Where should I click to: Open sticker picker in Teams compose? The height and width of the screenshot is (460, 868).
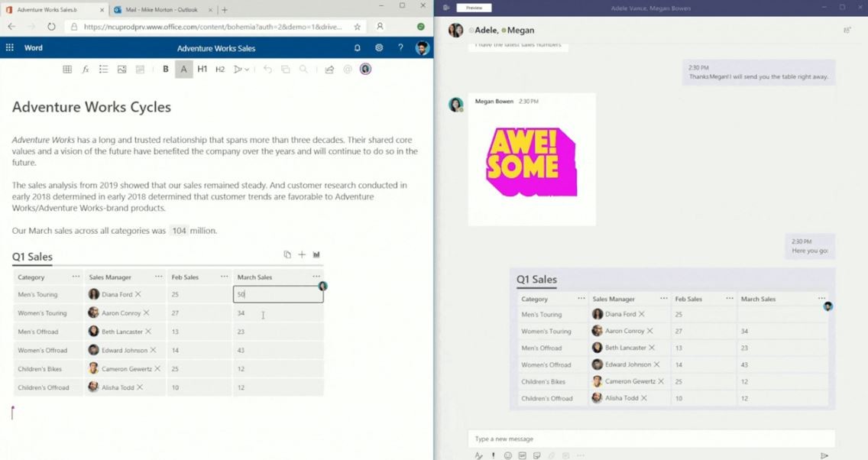536,455
